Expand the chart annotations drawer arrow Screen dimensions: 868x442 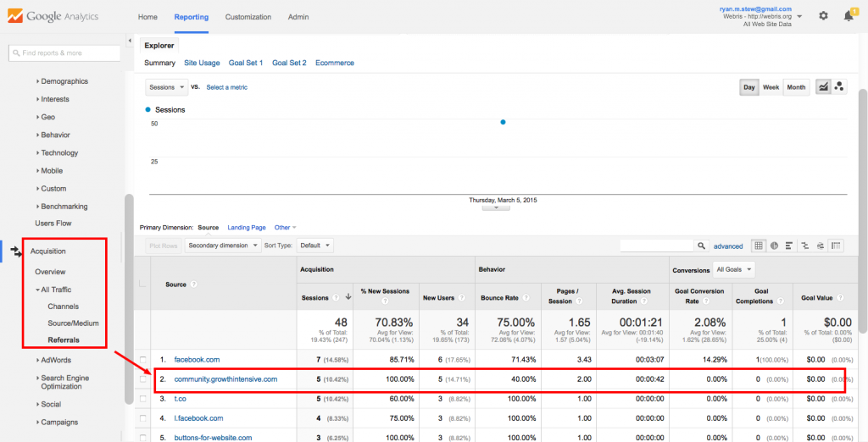(x=496, y=207)
